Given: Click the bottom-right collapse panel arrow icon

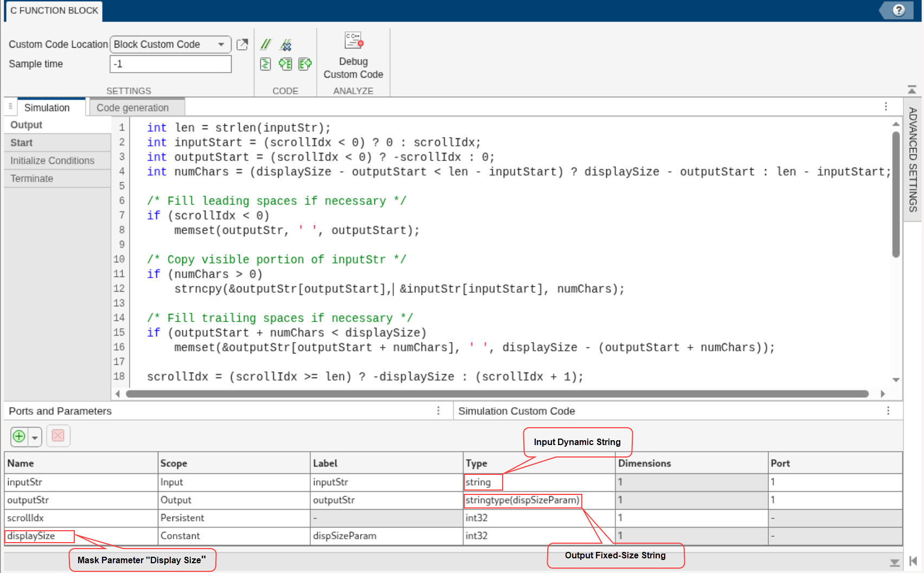Looking at the screenshot, I should (913, 561).
